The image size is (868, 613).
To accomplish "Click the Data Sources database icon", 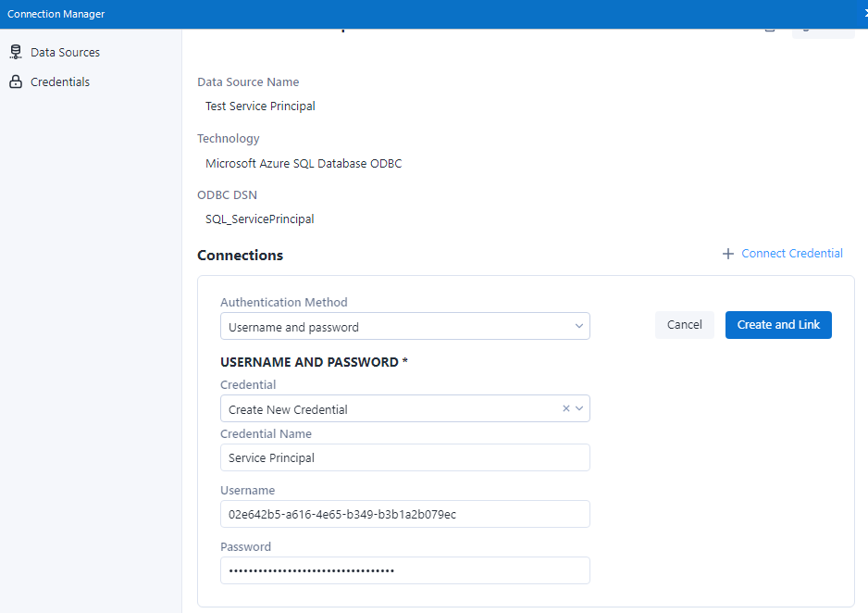I will (15, 53).
